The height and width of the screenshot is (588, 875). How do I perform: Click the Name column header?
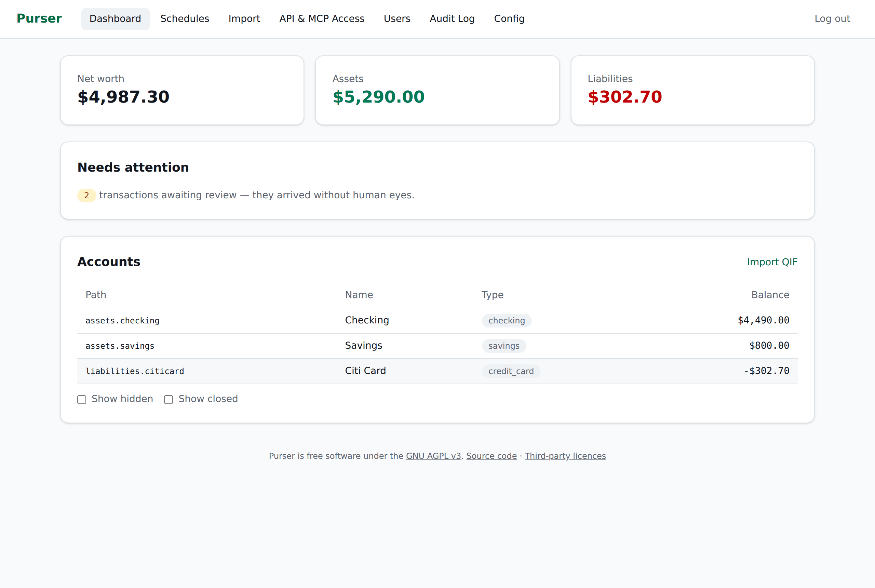[359, 295]
